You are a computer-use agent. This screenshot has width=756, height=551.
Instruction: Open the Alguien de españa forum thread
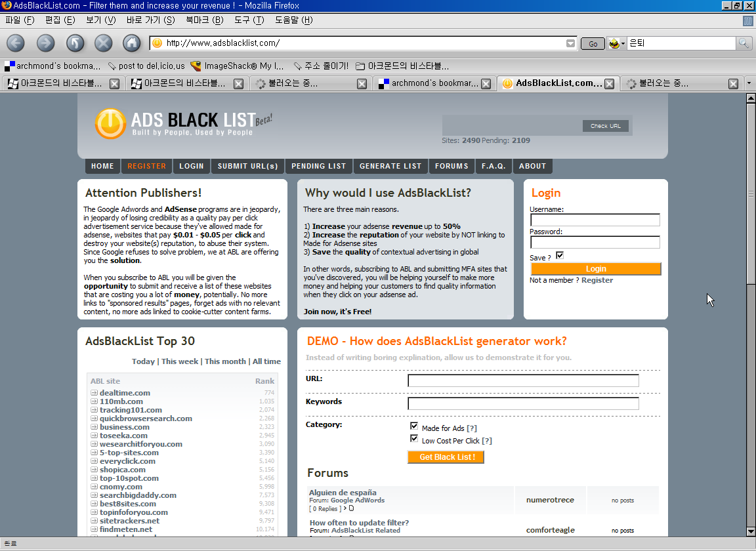click(x=343, y=492)
